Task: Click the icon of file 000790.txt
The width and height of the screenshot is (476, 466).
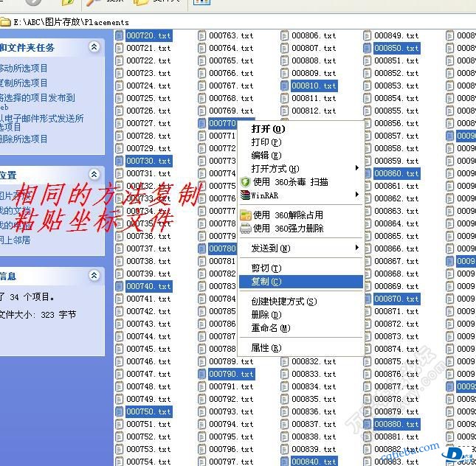Action: coord(202,374)
